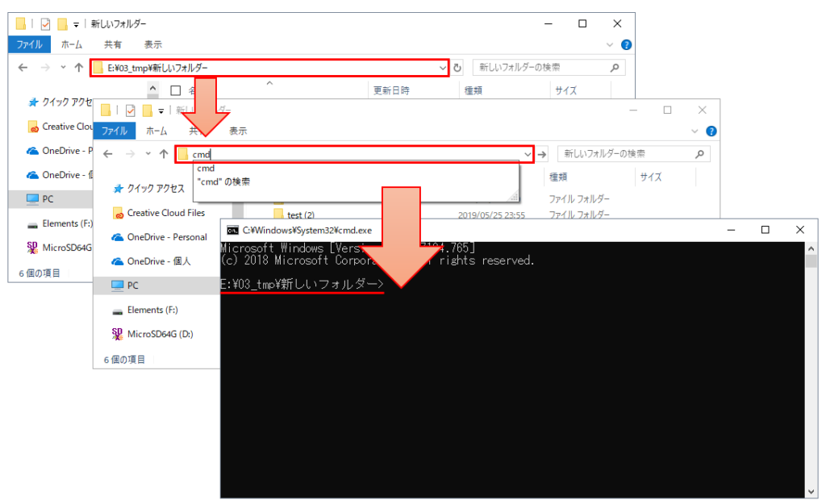Maximize the cmd.exe window

(766, 230)
